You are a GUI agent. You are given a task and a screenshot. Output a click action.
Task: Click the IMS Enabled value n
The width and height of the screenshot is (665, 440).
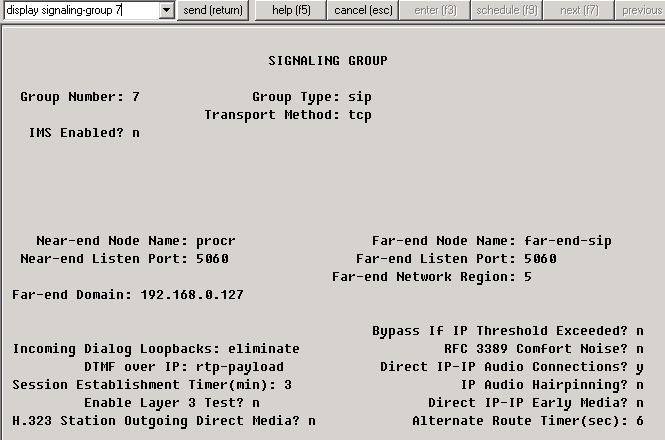tap(136, 133)
